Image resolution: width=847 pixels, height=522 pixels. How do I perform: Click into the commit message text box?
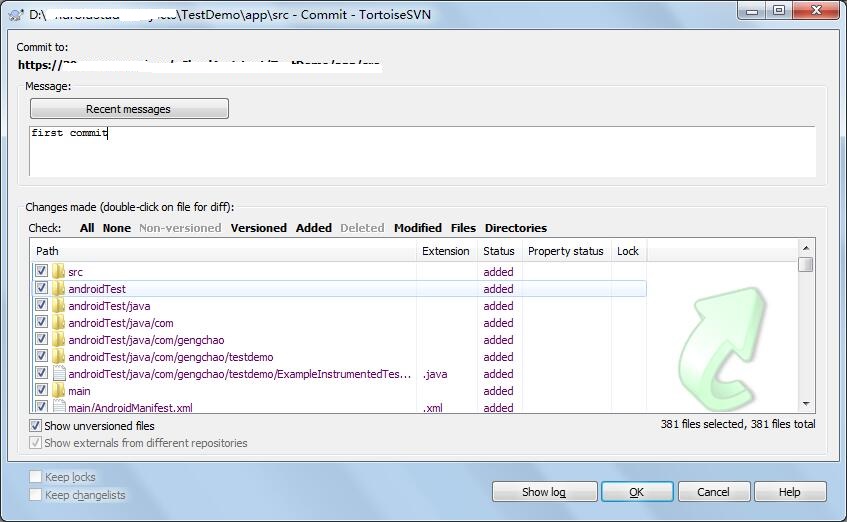[x=422, y=151]
